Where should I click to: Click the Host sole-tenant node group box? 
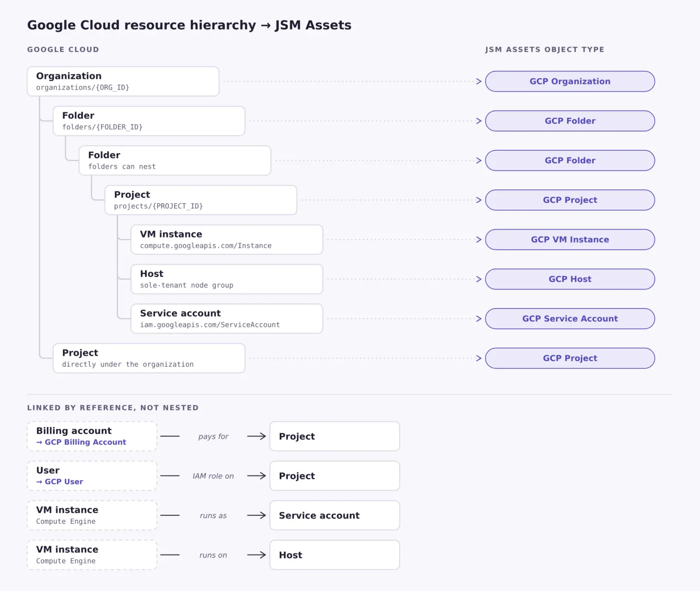click(227, 279)
